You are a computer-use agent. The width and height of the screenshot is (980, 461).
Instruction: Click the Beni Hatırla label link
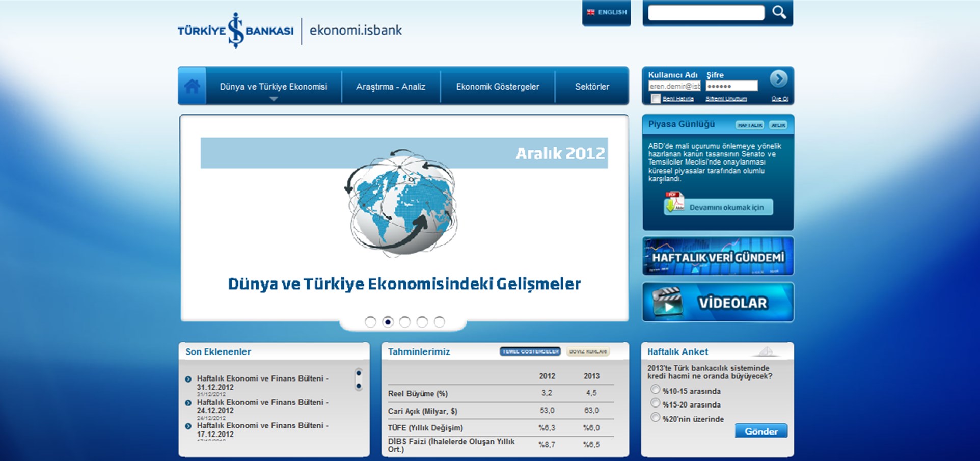point(678,99)
